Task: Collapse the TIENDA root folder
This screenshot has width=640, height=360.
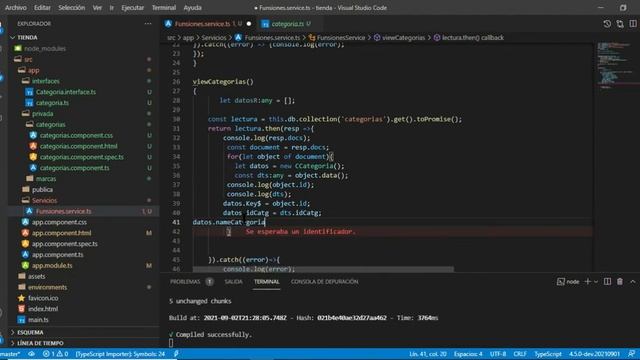Action: [x=27, y=37]
